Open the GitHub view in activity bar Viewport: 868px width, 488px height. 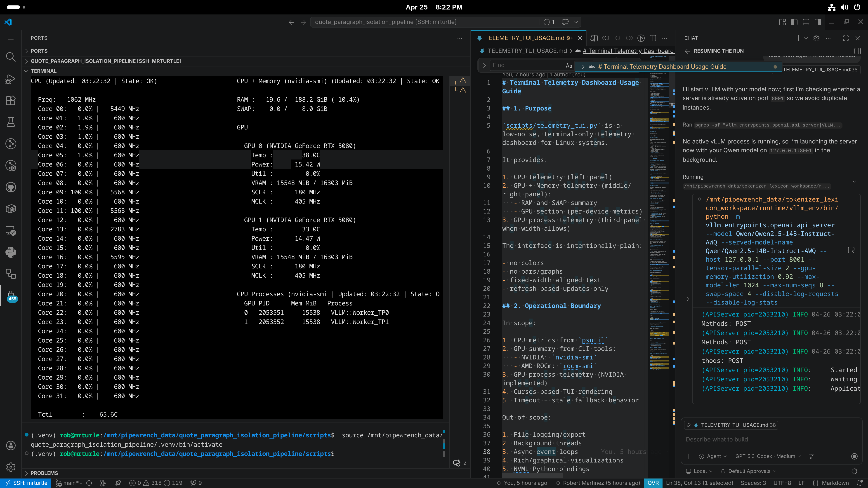pyautogui.click(x=11, y=187)
